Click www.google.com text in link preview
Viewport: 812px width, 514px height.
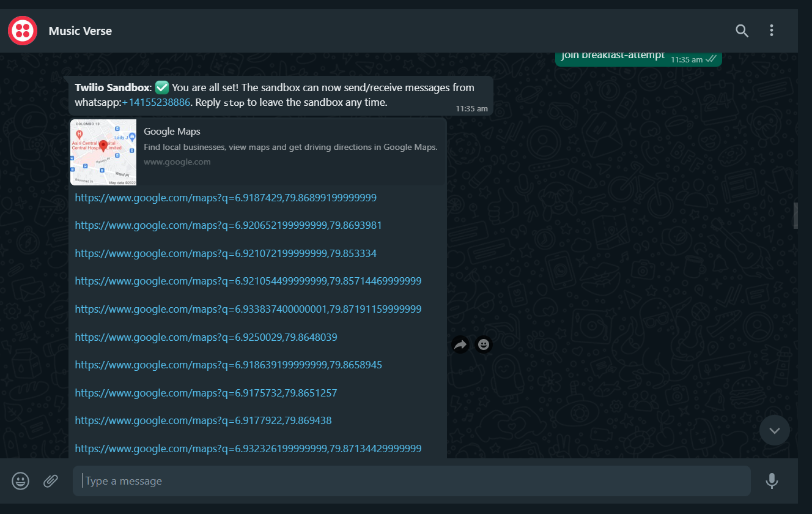177,162
